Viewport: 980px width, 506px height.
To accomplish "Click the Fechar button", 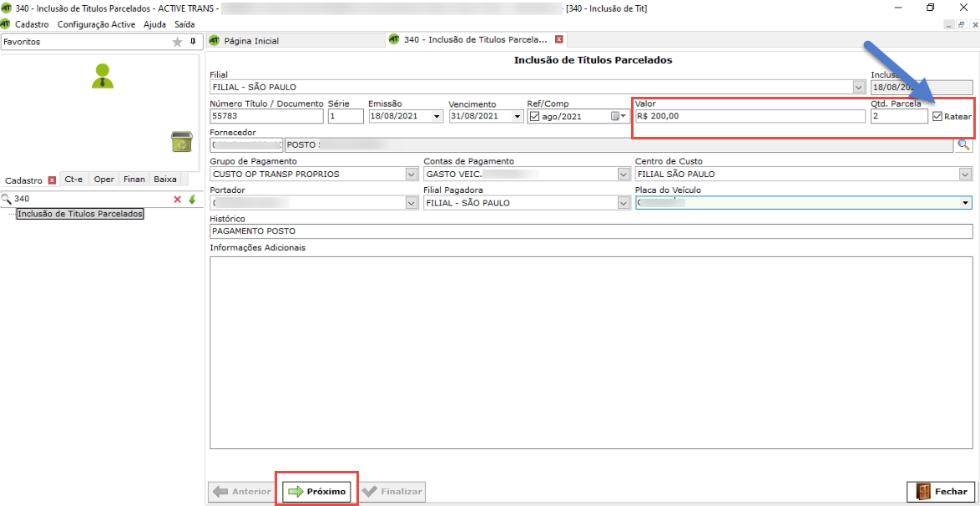I will [940, 492].
